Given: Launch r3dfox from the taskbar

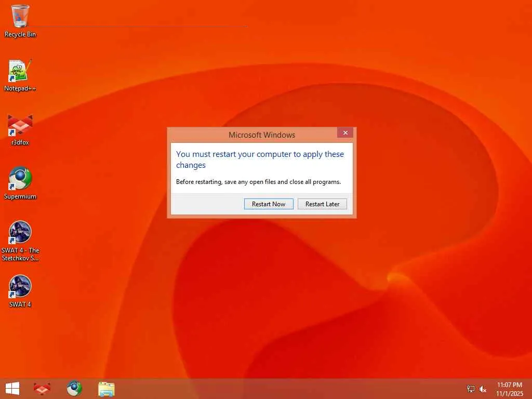Looking at the screenshot, I should pyautogui.click(x=42, y=389).
